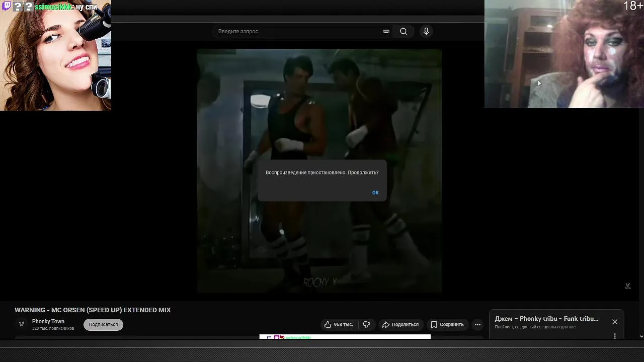Open the Джем – Phonky tribu playlist title

pyautogui.click(x=546, y=319)
